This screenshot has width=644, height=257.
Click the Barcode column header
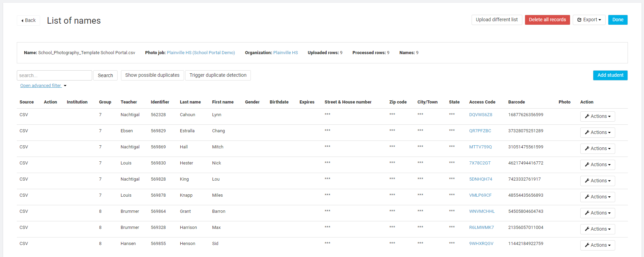coord(517,102)
